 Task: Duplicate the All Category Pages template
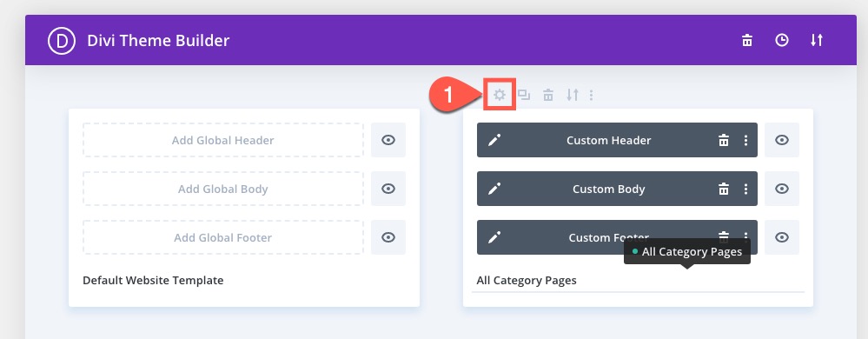click(524, 96)
